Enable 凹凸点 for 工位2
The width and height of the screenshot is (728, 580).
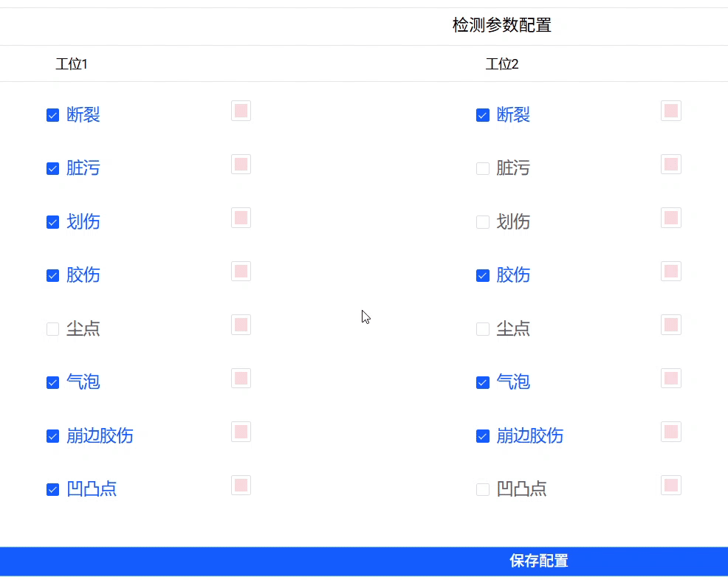point(482,489)
